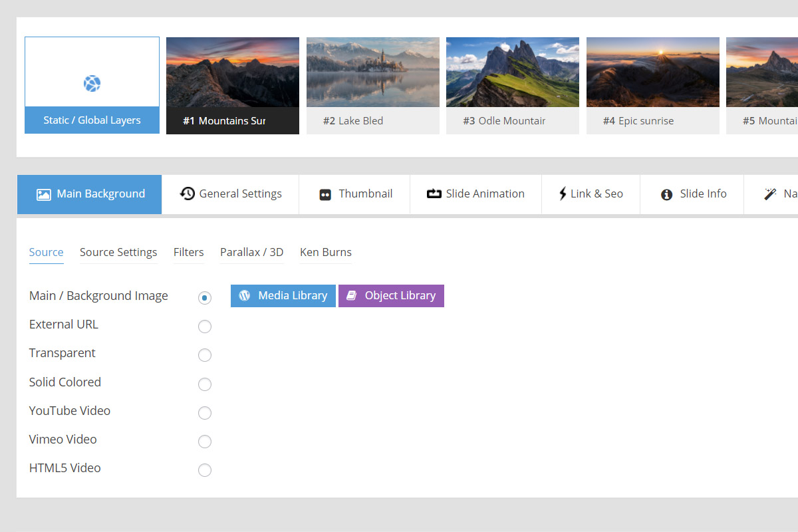
Task: Click the magic wand icon in tab bar
Action: [x=771, y=194]
